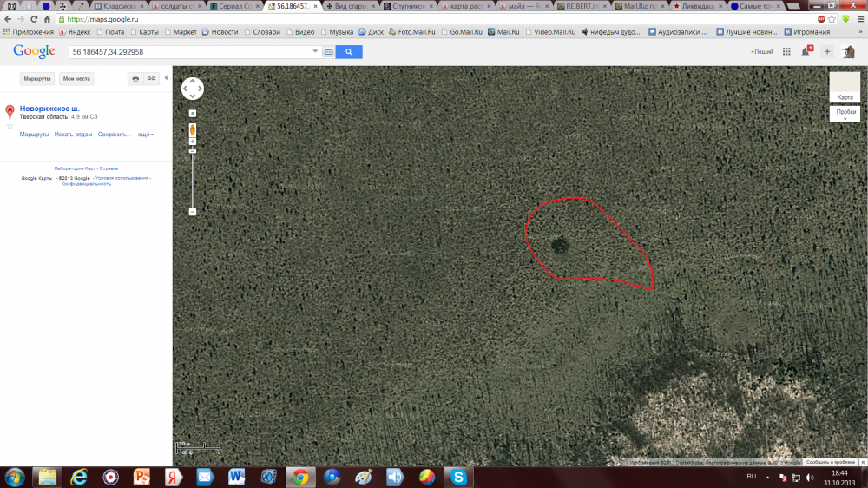Screen dimensions: 868x488
Task: Zoom in with the plus button
Action: point(193,142)
